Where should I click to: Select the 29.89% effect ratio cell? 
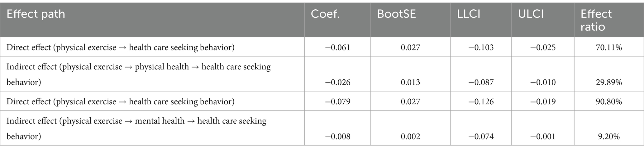pos(609,83)
